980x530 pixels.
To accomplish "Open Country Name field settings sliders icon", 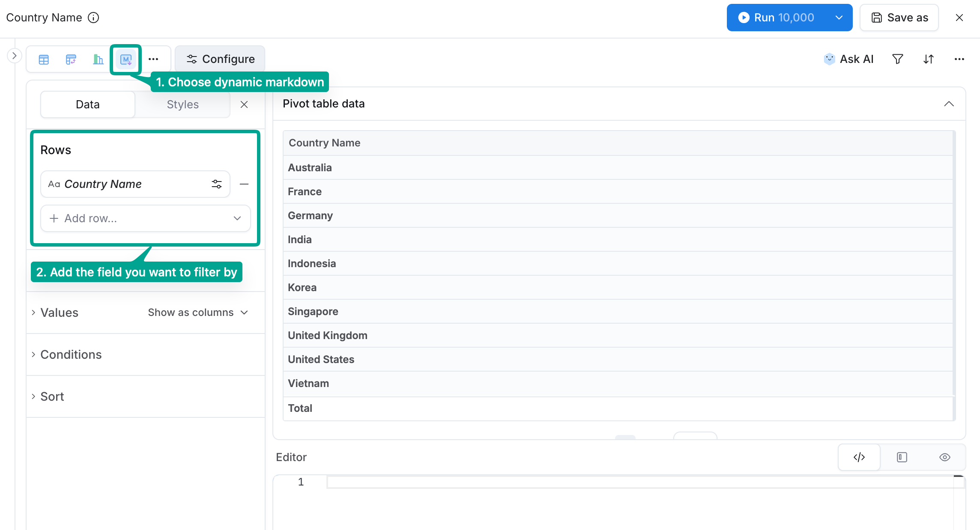I will (217, 184).
